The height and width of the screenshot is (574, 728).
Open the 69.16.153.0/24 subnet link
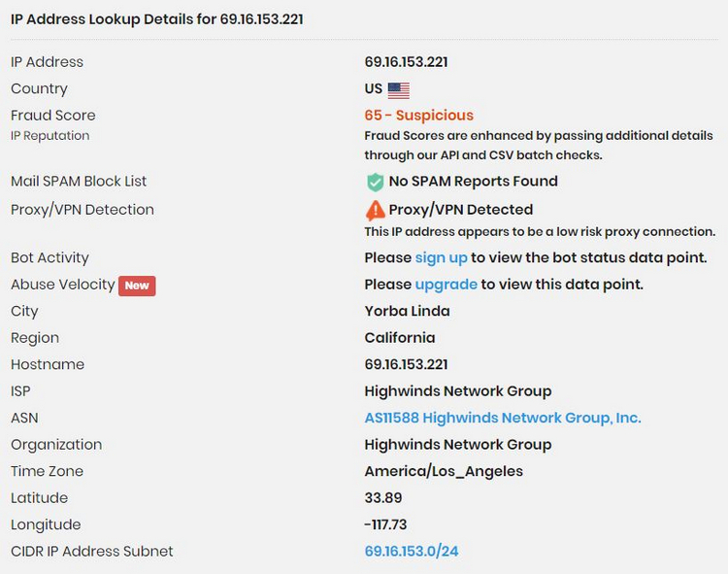pos(412,552)
